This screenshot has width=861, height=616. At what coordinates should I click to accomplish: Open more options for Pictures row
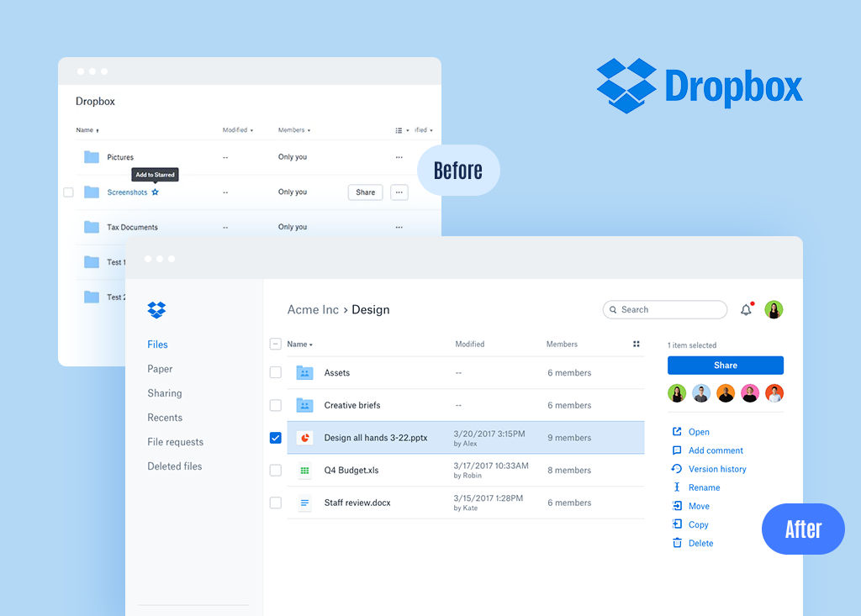click(399, 157)
